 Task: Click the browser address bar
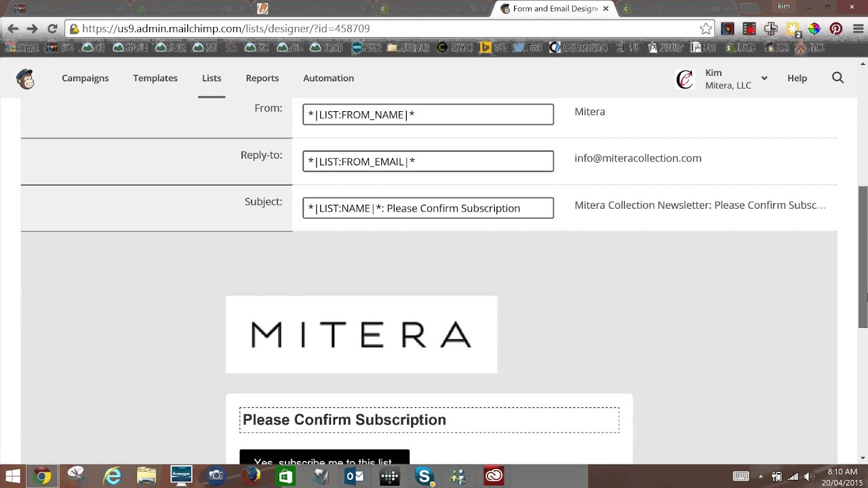390,28
